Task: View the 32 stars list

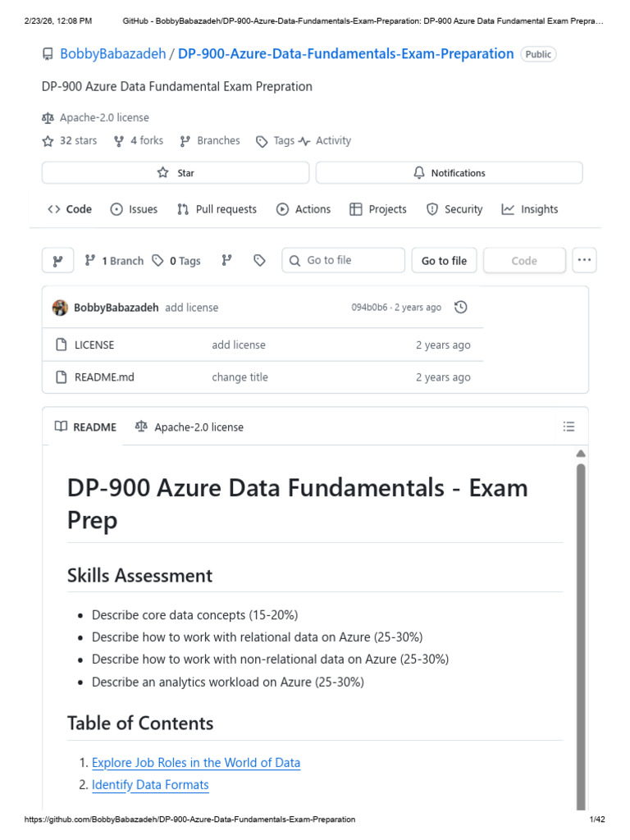Action: point(78,140)
